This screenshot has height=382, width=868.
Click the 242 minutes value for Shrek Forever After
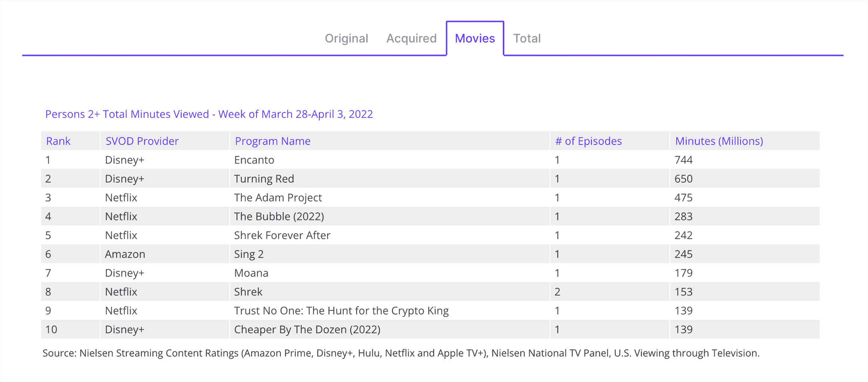click(x=683, y=235)
